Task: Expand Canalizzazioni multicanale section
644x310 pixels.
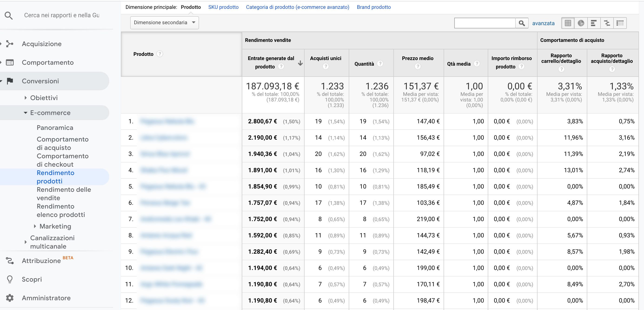Action: [x=26, y=242]
